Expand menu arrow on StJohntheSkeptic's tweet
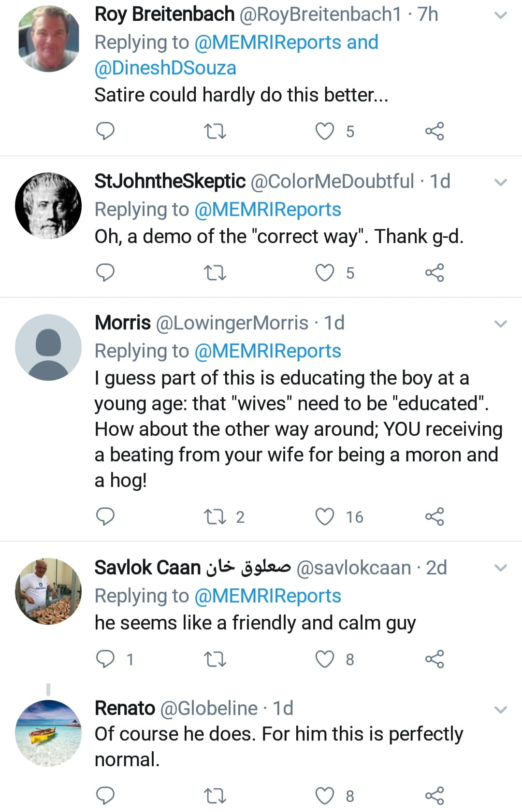Viewport: 522px width, 812px height. coord(501,183)
